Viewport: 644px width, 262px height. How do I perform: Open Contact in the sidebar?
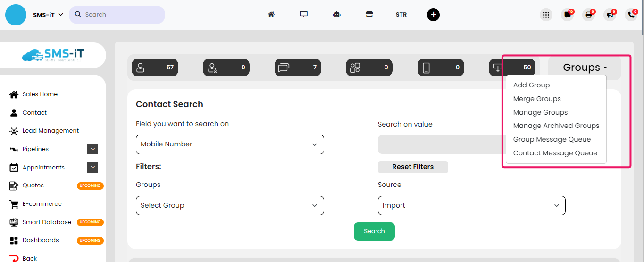coord(34,113)
